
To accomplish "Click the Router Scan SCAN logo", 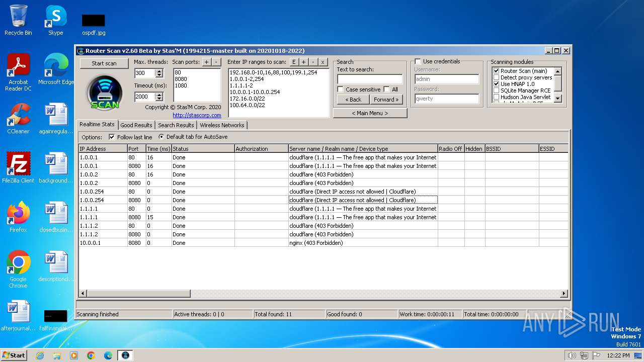I will click(x=105, y=92).
